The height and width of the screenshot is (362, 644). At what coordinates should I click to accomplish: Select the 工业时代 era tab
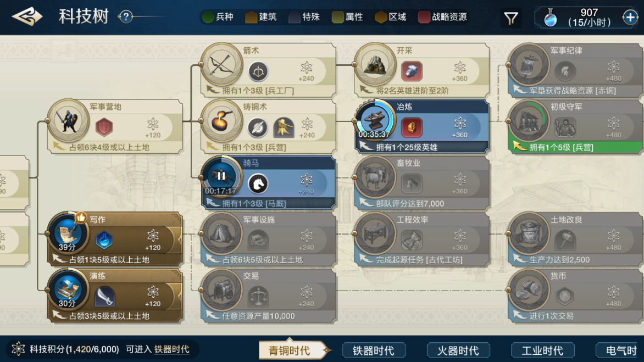(542, 350)
